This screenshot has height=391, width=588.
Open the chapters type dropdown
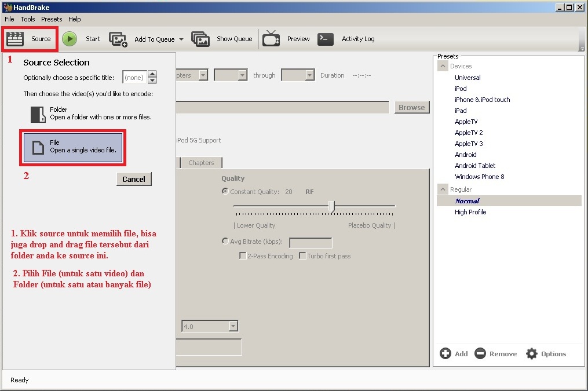coord(203,75)
